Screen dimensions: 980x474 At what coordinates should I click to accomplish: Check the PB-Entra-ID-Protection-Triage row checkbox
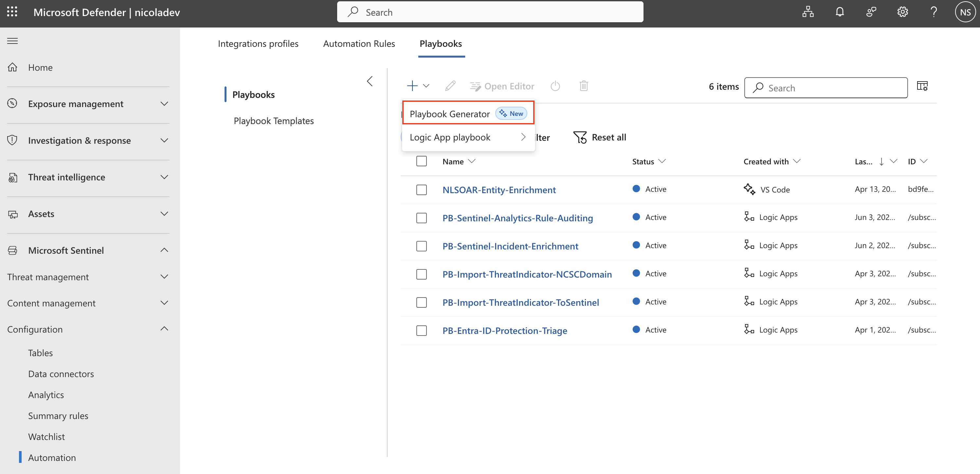click(422, 331)
